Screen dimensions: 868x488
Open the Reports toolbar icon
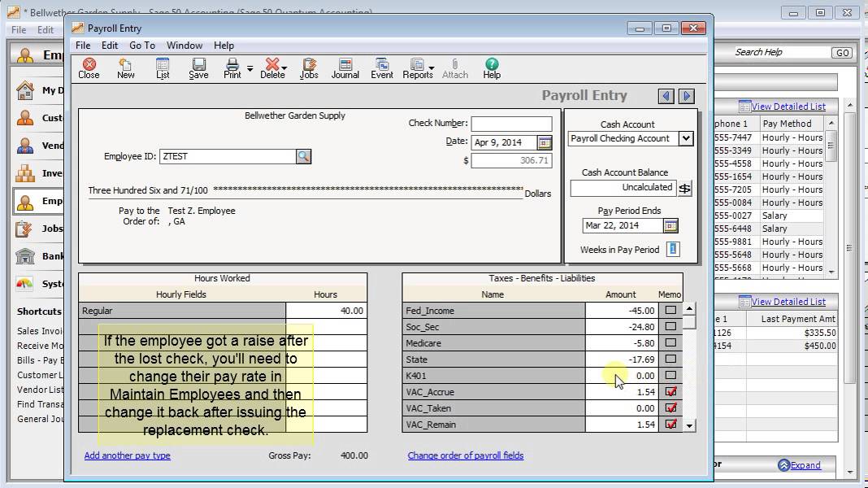pos(418,68)
